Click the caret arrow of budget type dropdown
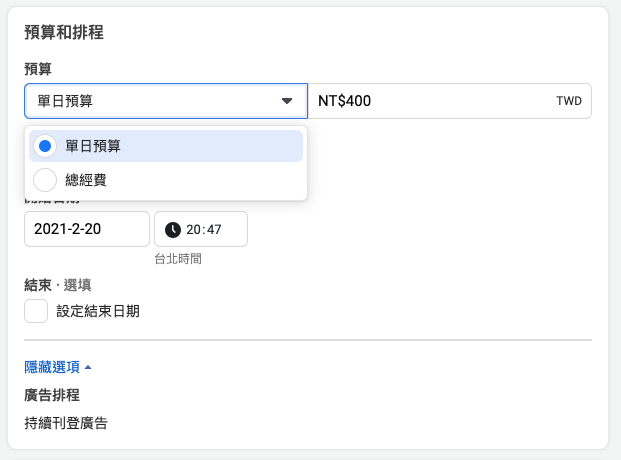This screenshot has height=460, width=621. pyautogui.click(x=287, y=101)
